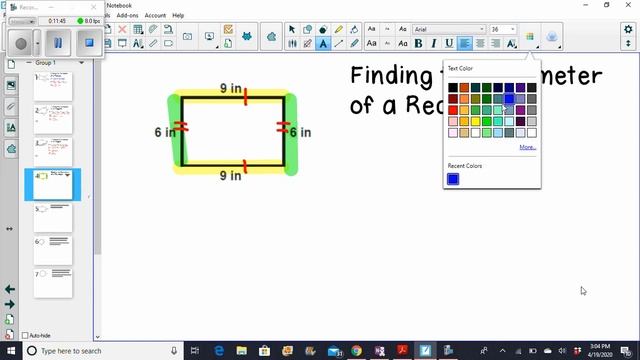Open page 7 thumbnail

[53, 283]
